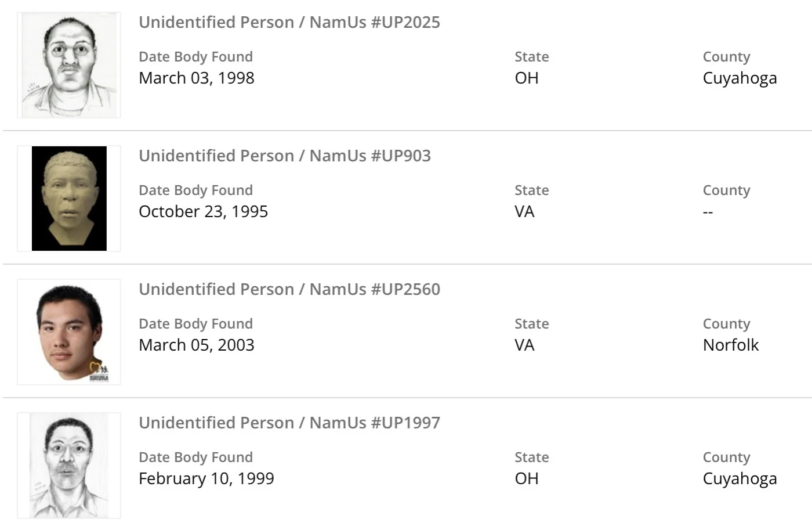
Task: Click Cuyahoga county in the UP1997 row
Action: point(739,478)
